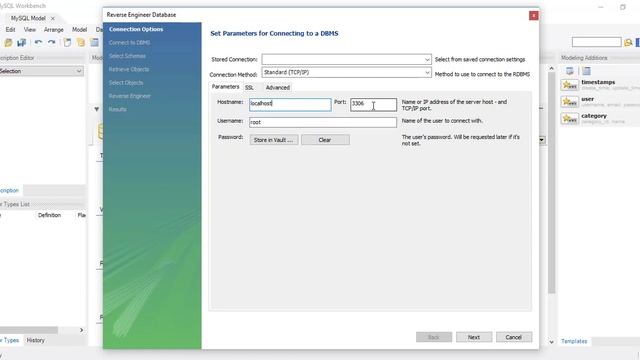Click the Connection Options wizard step

(136, 29)
